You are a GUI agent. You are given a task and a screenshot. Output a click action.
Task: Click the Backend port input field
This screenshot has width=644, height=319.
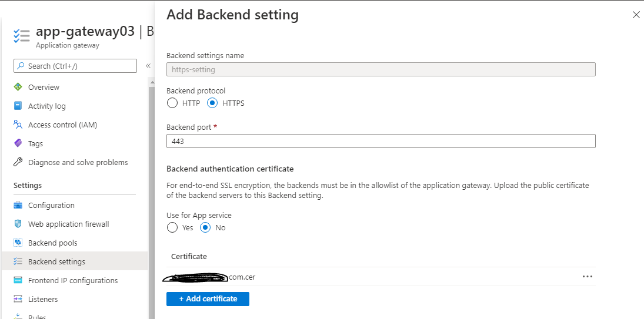(381, 141)
